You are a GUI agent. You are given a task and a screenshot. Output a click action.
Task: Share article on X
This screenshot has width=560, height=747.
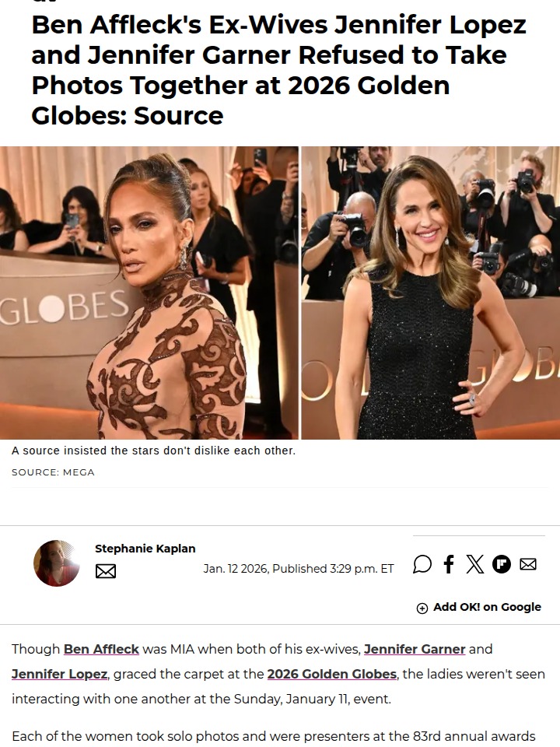click(x=474, y=564)
